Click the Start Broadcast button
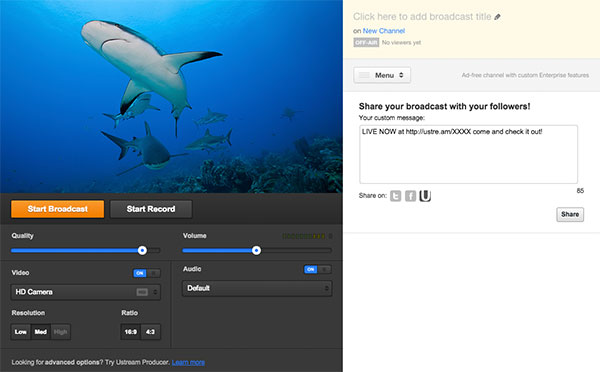 pyautogui.click(x=57, y=209)
